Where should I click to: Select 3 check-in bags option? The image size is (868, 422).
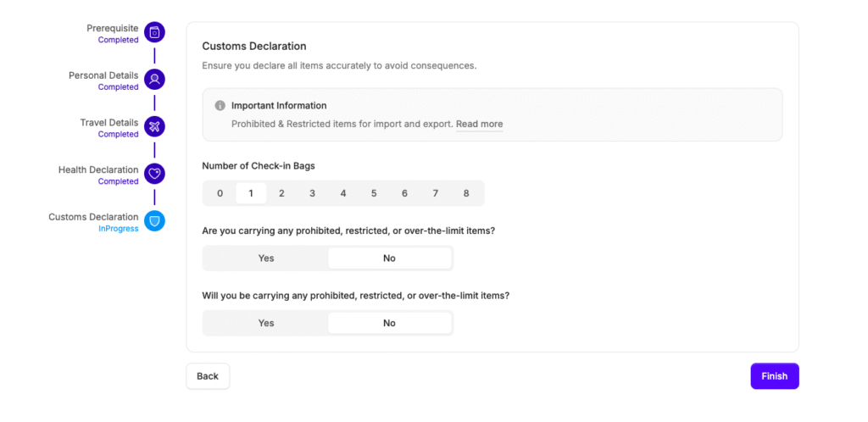[x=312, y=193]
